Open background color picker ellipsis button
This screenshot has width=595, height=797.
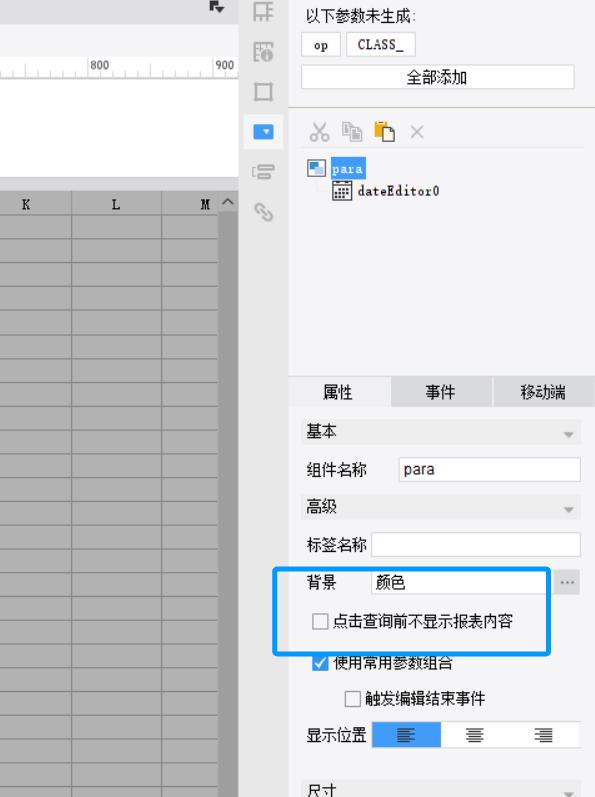point(567,583)
